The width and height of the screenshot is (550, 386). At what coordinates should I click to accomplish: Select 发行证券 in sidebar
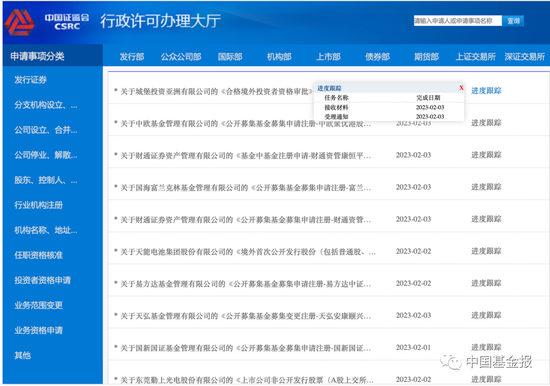[x=31, y=80]
